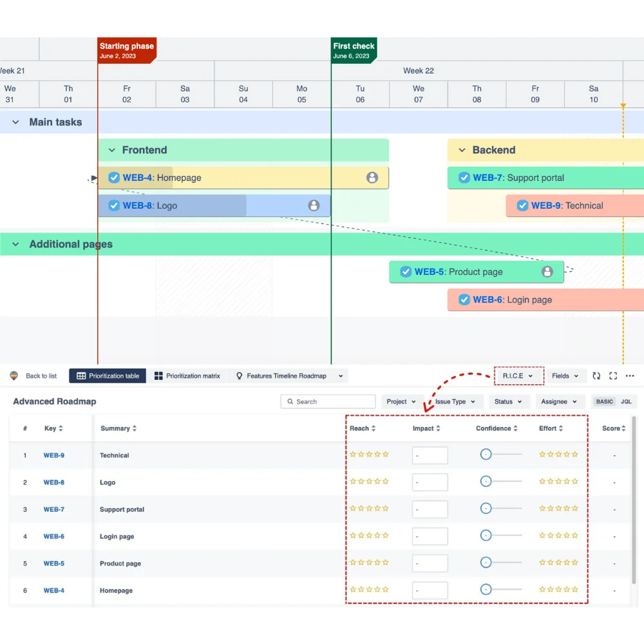Screen dimensions: 644x644
Task: Toggle the WEB-7 Support portal checkmark
Action: click(x=464, y=178)
